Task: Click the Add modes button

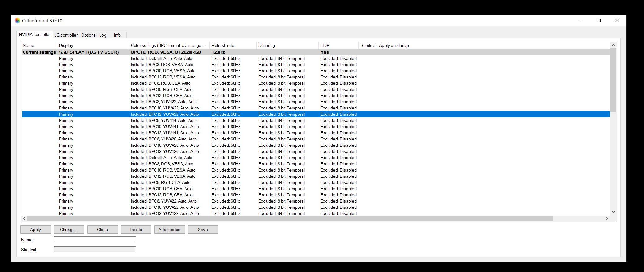Action: [169, 230]
